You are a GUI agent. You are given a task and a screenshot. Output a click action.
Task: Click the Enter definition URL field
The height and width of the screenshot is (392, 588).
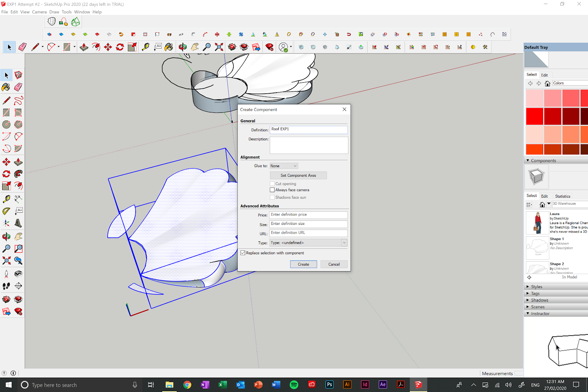tap(309, 233)
